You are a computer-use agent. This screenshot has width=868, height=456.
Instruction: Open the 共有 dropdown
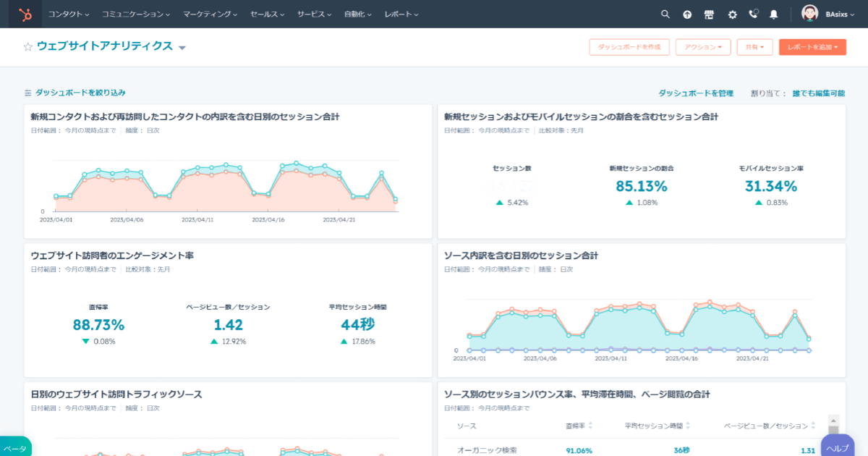(x=754, y=47)
